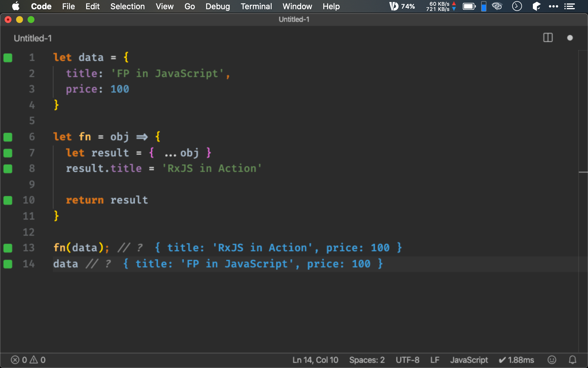This screenshot has height=368, width=588.
Task: Click the split editor icon
Action: coord(548,38)
